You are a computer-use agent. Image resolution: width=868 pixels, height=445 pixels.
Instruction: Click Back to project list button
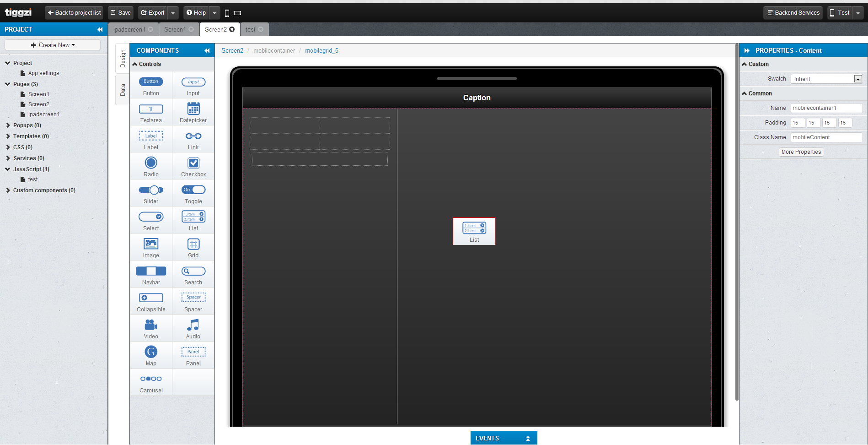pos(74,13)
